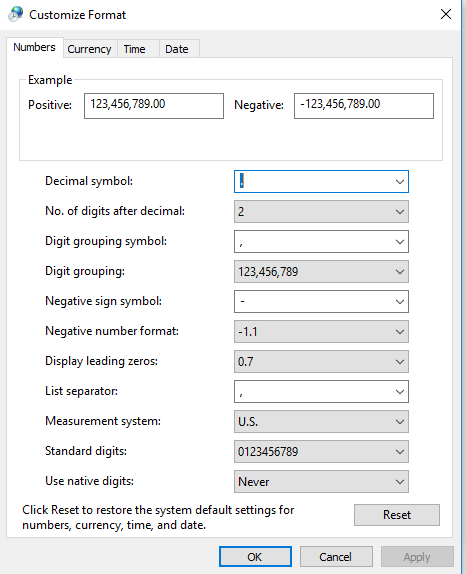Click the Cancel button
Image resolution: width=466 pixels, height=574 pixels.
(x=336, y=557)
